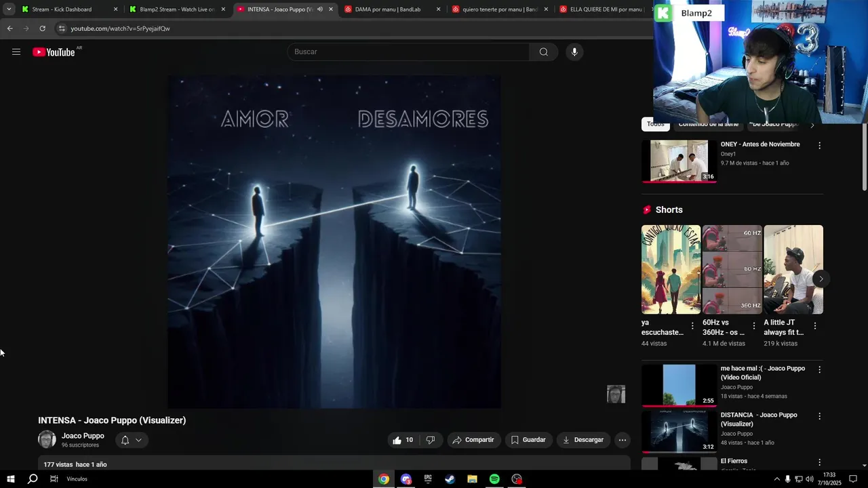Open the 60Hz vs 360Hz Short thumbnail
Image resolution: width=868 pixels, height=488 pixels.
tap(732, 270)
